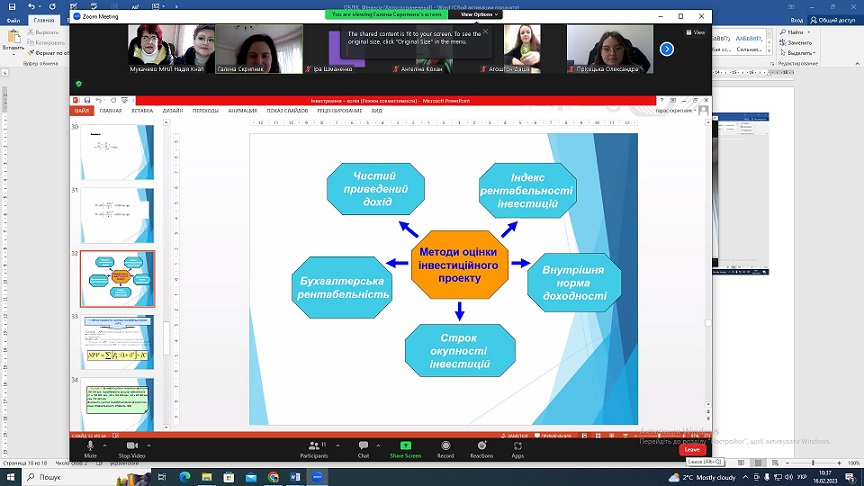The image size is (864, 486).
Task: Click Общий доступ in Word
Action: click(x=833, y=20)
